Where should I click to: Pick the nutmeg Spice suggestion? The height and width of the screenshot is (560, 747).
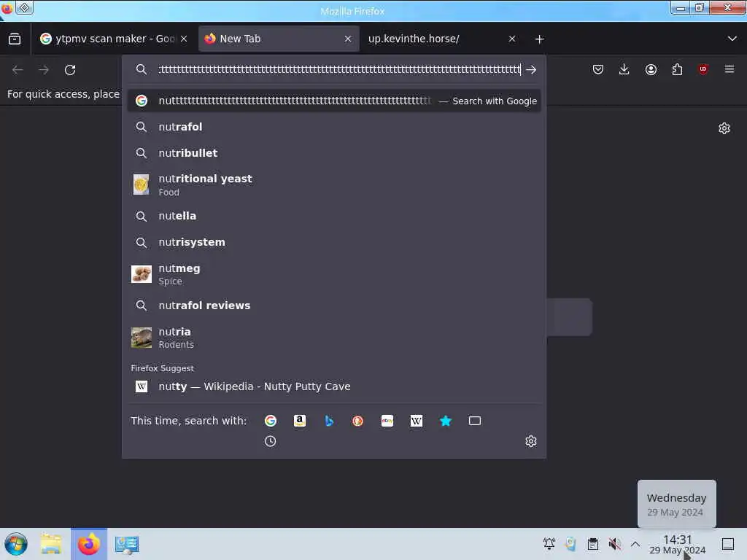pyautogui.click(x=334, y=274)
